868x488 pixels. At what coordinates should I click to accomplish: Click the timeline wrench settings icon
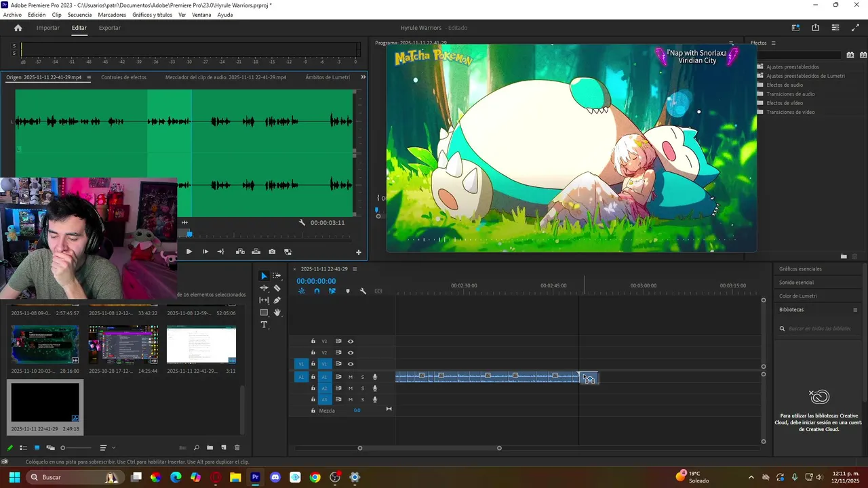pos(363,291)
